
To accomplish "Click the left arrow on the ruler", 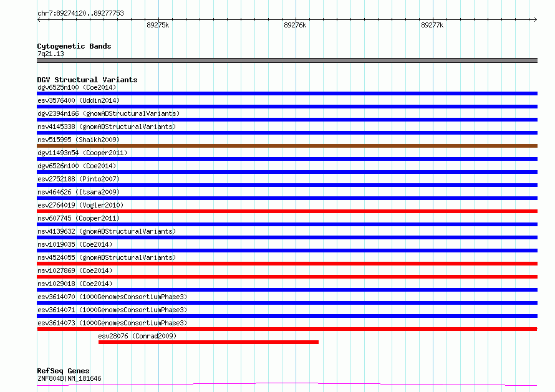I will [x=39, y=19].
